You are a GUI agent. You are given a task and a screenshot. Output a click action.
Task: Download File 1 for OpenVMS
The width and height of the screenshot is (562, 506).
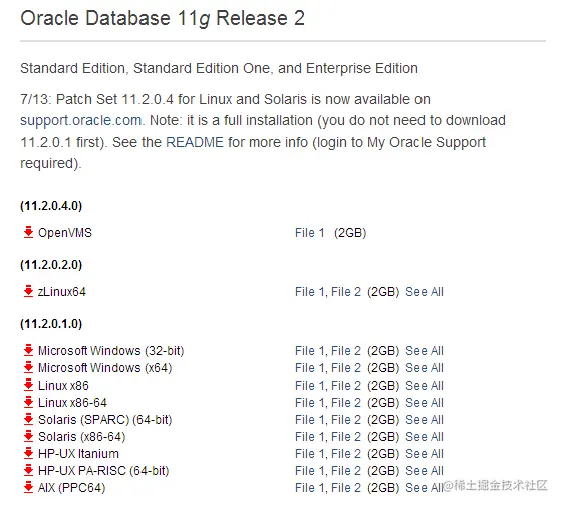[310, 233]
